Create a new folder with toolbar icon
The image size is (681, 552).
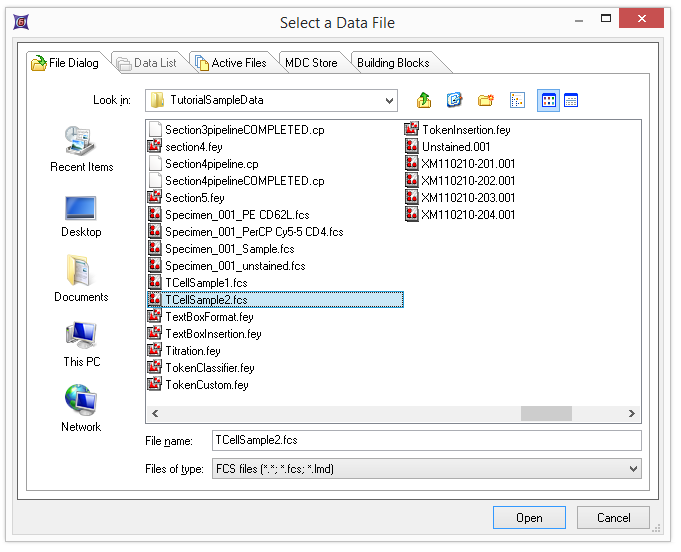click(x=485, y=100)
